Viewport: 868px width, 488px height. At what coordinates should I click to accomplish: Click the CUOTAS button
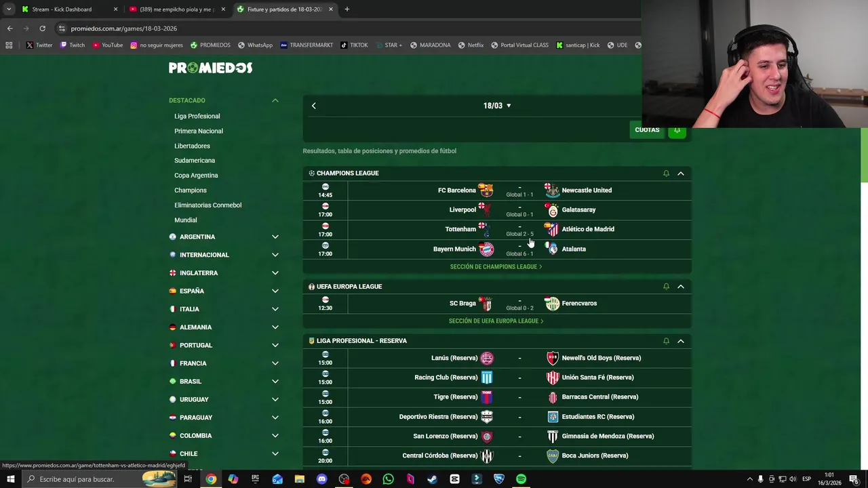(647, 130)
